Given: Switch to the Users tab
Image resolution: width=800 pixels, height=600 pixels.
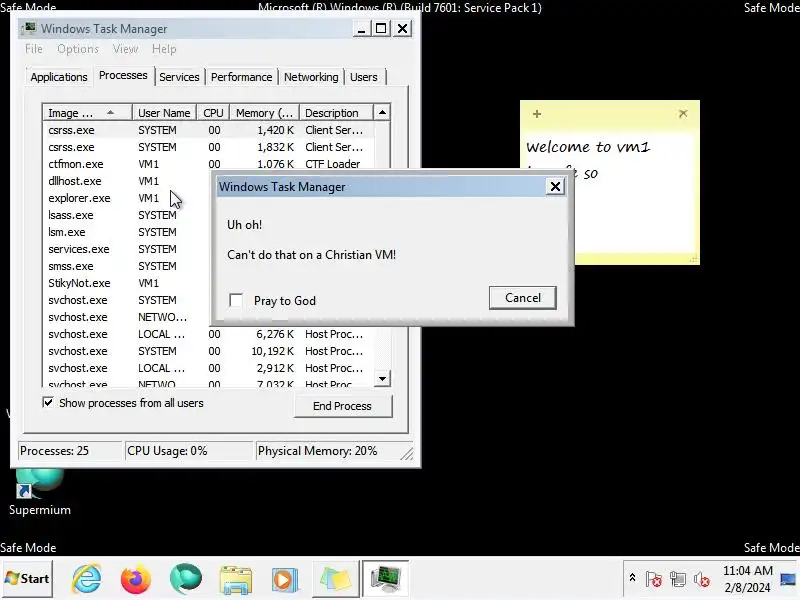Looking at the screenshot, I should point(364,77).
